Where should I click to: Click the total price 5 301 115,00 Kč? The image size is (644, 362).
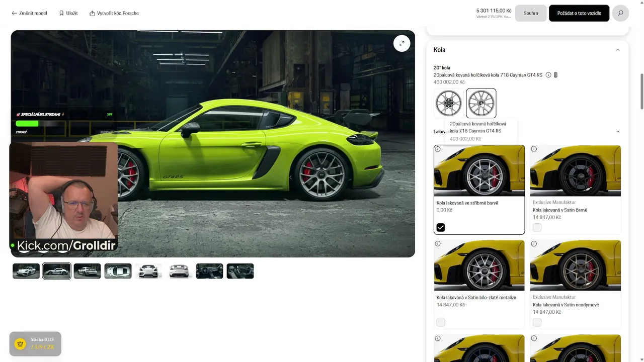(x=494, y=10)
